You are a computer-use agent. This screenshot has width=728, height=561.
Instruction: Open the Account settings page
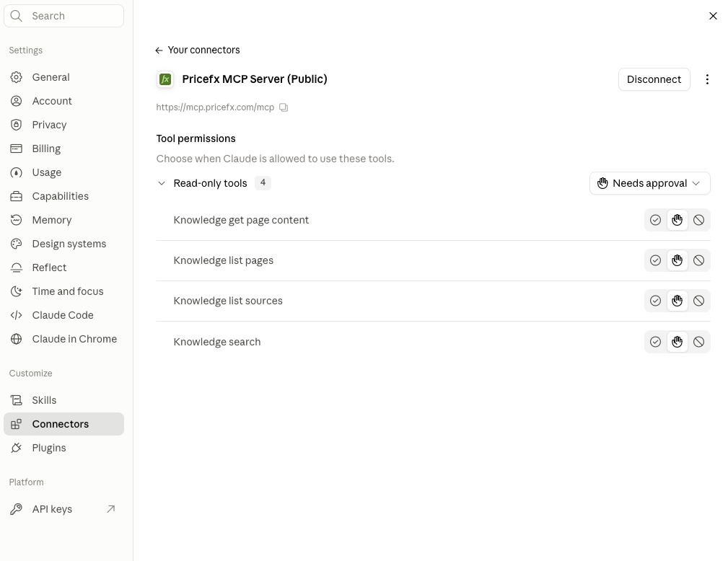coord(64,101)
